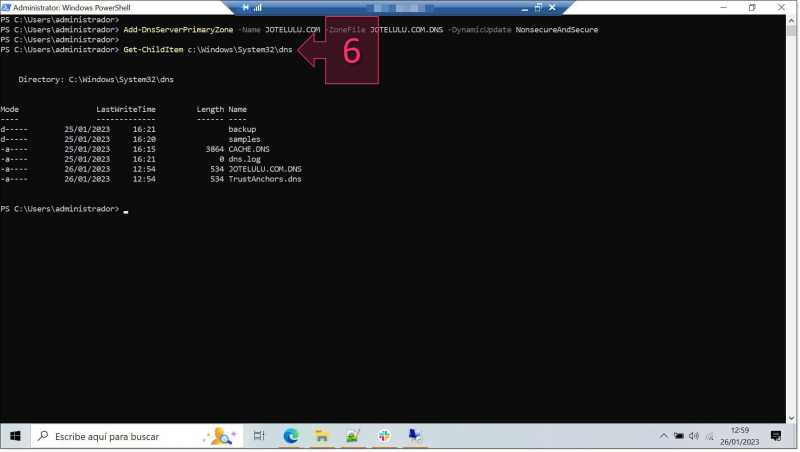Launch Microsoft Edge from the taskbar
800x452 pixels.
pos(291,436)
